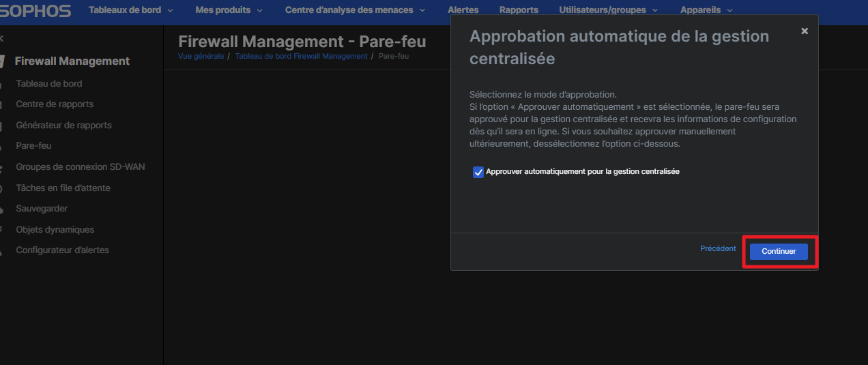
Task: Click the Firewall Management - Pare-feu title
Action: (302, 42)
